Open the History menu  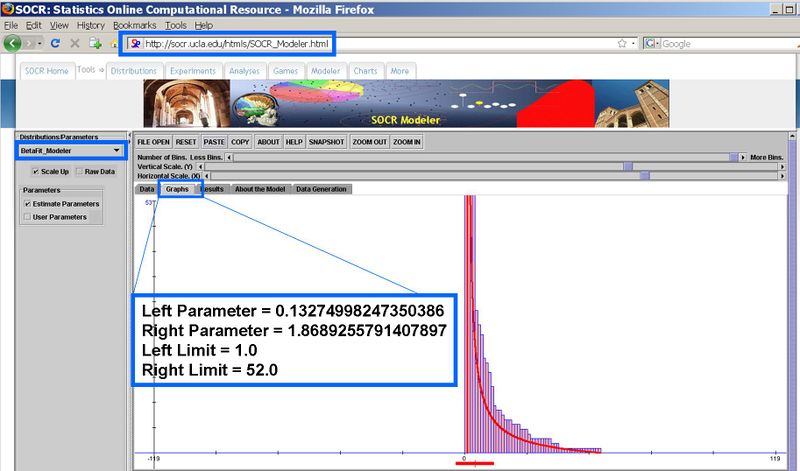[x=91, y=25]
